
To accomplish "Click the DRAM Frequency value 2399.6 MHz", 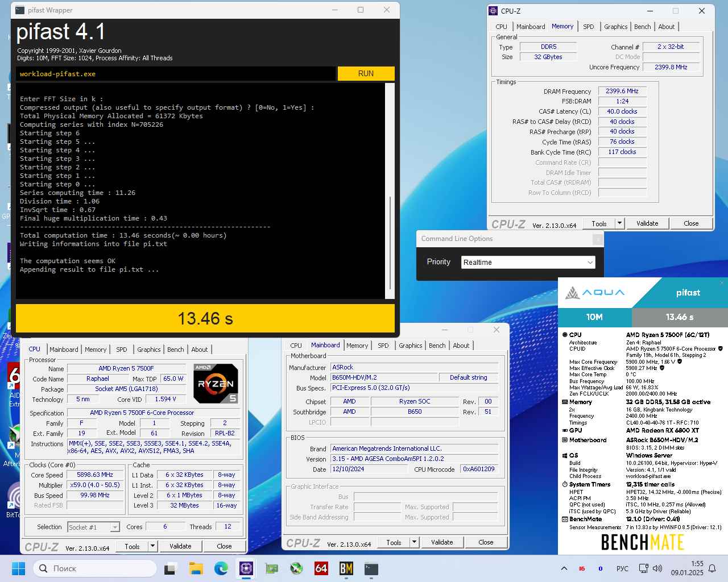I will [x=622, y=91].
